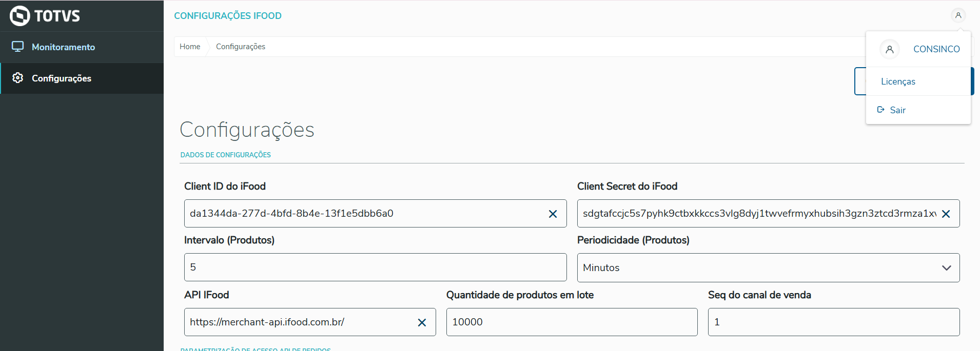The width and height of the screenshot is (980, 351).
Task: Select Sair to log out
Action: [897, 110]
